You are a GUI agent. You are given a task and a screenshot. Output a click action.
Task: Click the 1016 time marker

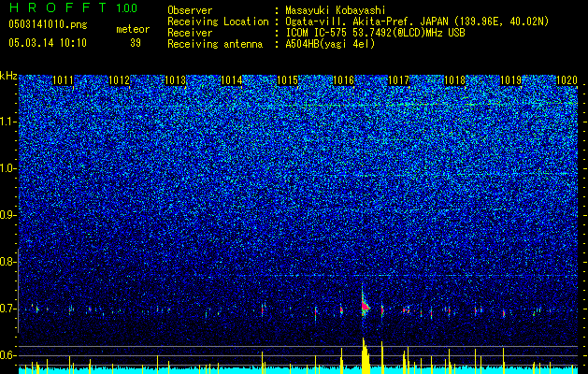[343, 80]
